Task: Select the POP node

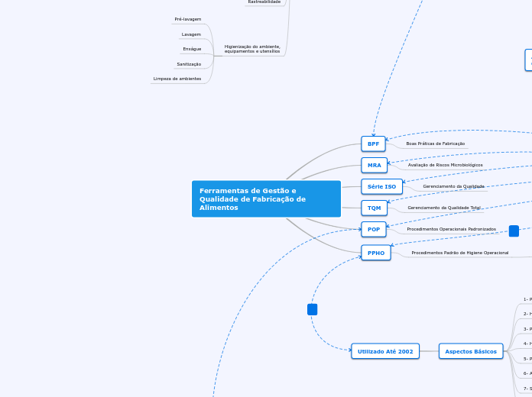Action: click(374, 229)
